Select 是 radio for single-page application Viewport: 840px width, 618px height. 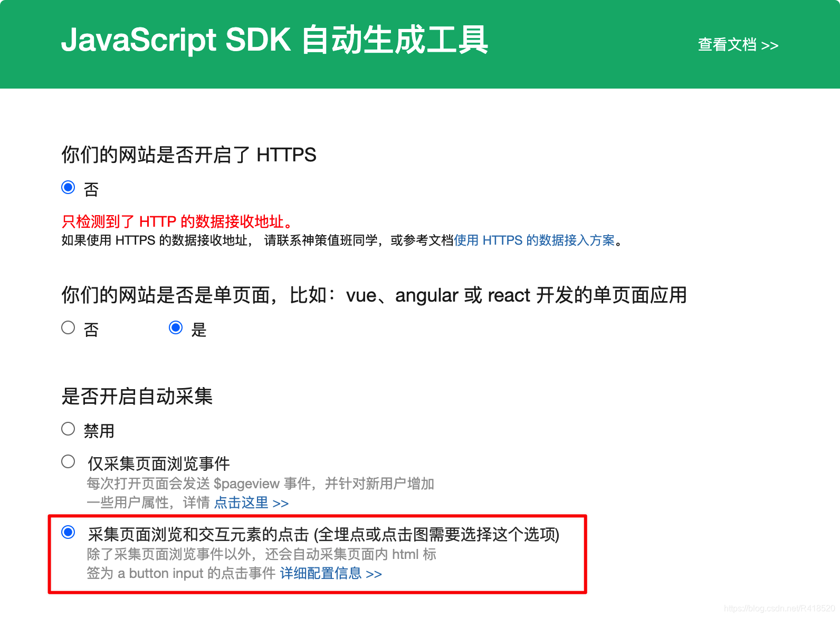176,327
